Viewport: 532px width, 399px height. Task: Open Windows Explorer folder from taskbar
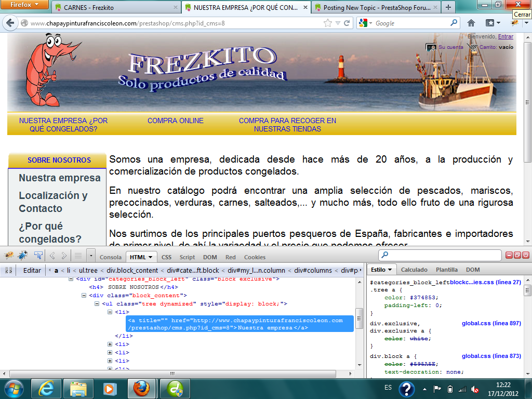(78, 389)
